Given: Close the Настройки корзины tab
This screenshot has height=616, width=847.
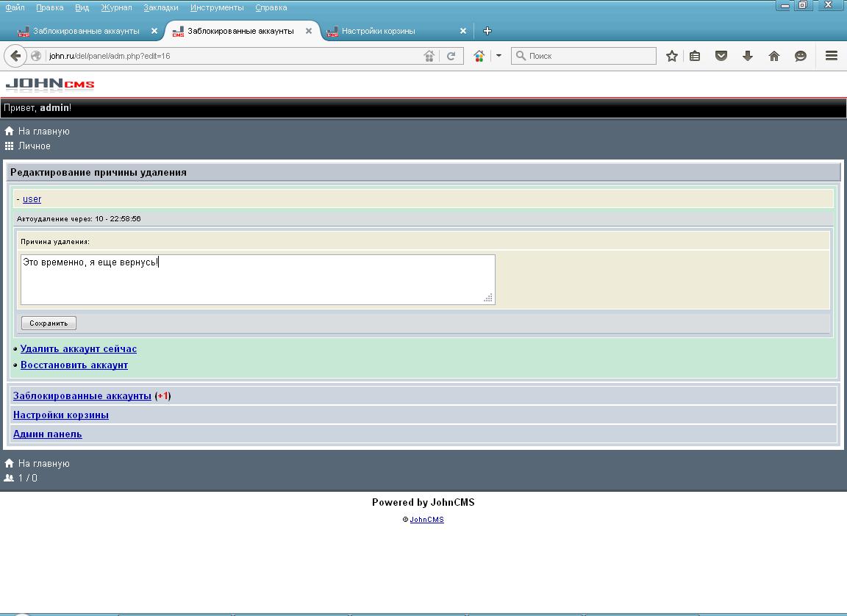Looking at the screenshot, I should 463,31.
